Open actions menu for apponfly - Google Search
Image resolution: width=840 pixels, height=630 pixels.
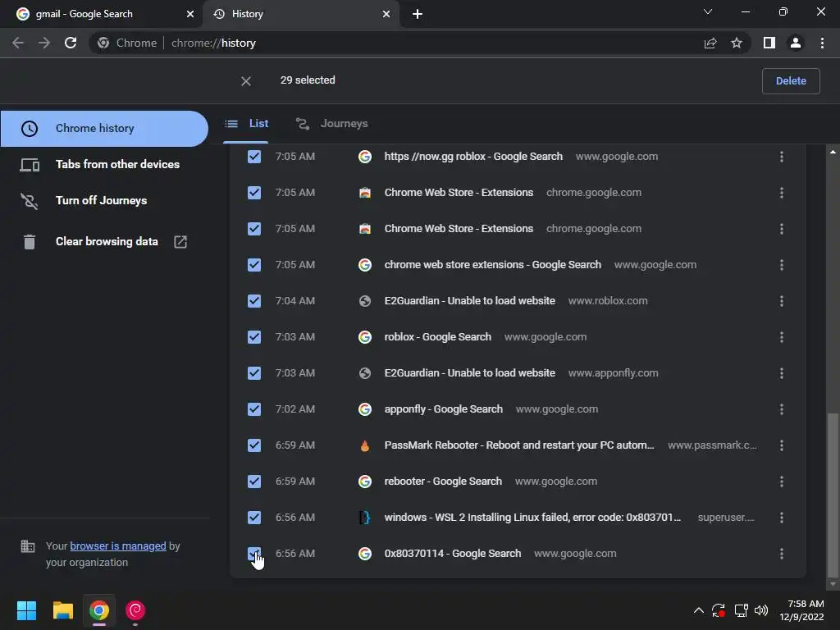tap(782, 409)
